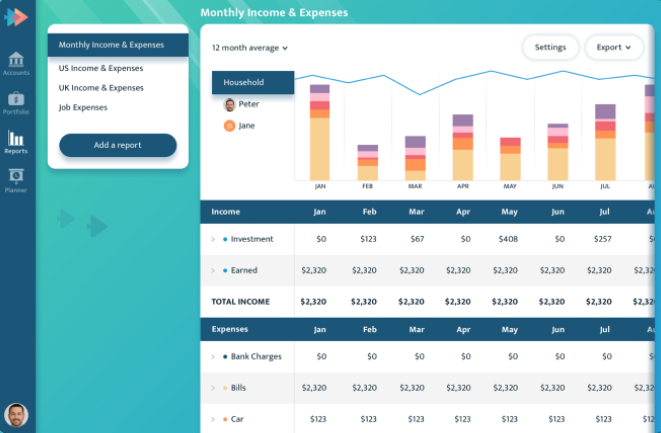Image resolution: width=661 pixels, height=433 pixels.
Task: Click the APR bar in chart
Action: (x=463, y=147)
